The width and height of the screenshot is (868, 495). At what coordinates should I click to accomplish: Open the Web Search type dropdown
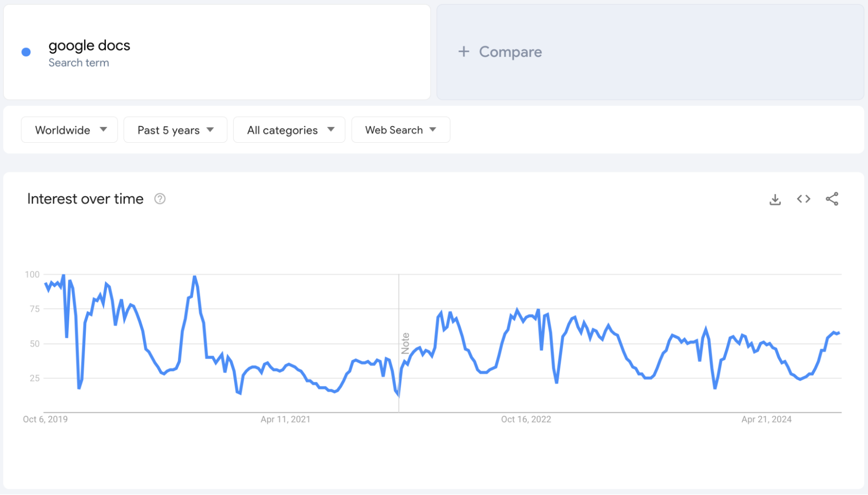click(x=401, y=130)
